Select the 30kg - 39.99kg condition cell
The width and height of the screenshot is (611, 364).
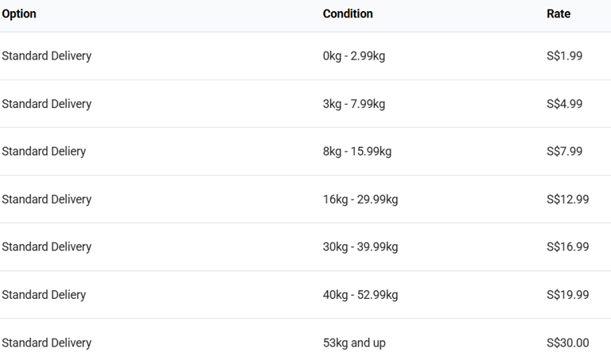tap(360, 247)
